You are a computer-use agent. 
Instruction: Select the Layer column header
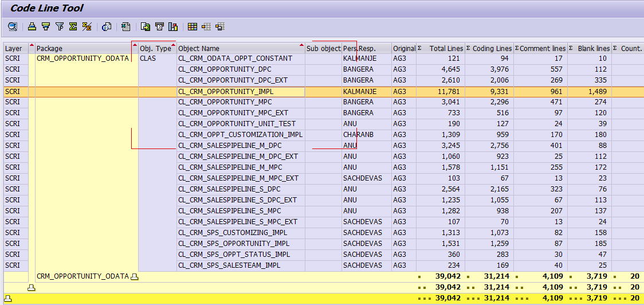click(x=15, y=49)
